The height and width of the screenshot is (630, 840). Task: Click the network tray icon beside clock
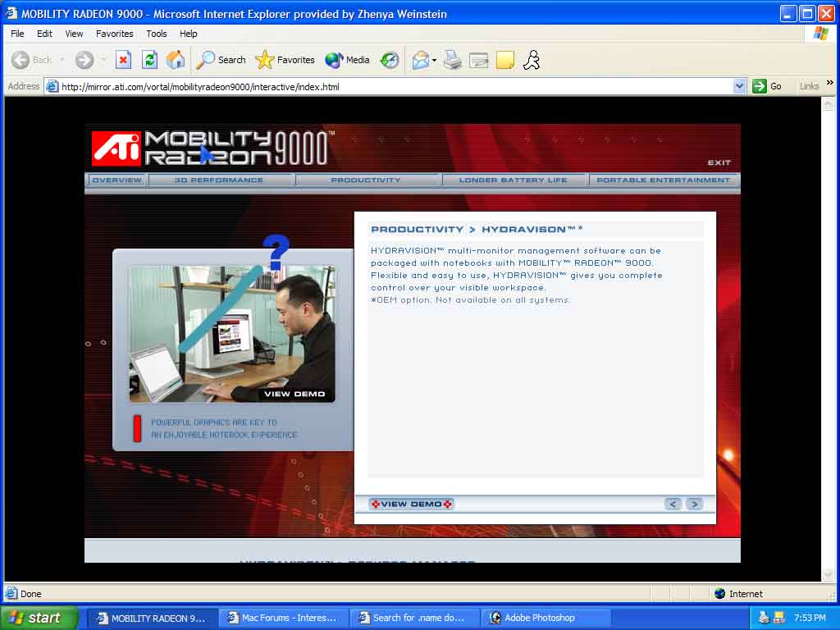click(x=779, y=618)
